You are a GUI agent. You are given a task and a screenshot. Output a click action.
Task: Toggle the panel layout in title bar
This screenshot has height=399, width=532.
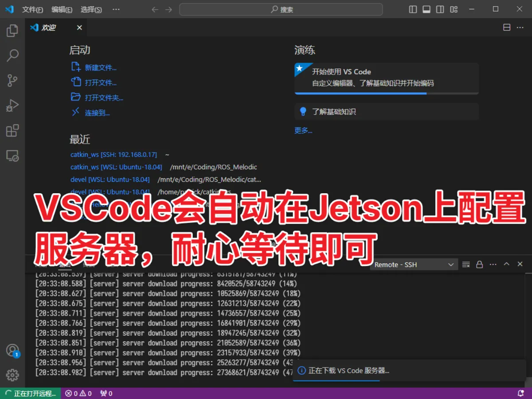coord(426,9)
